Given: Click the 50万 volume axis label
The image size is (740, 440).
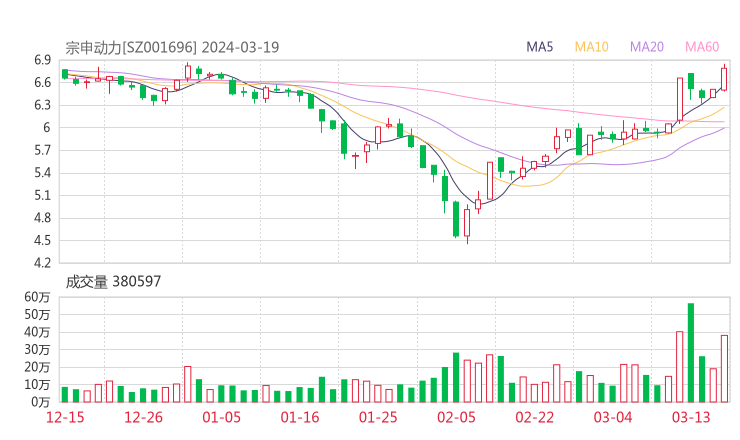Looking at the screenshot, I should (x=37, y=314).
